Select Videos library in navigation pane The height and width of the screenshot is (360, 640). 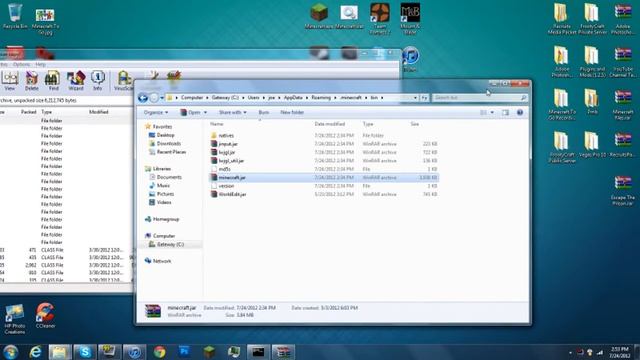pos(160,202)
